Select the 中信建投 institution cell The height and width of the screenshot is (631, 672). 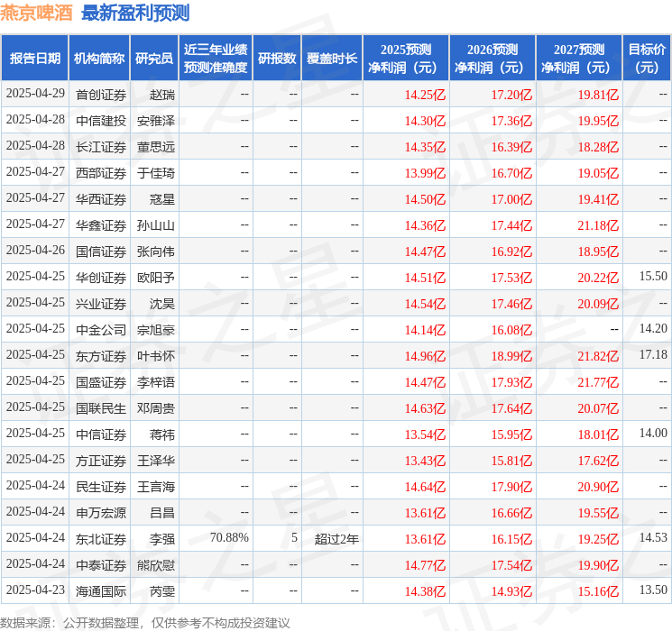click(x=101, y=121)
